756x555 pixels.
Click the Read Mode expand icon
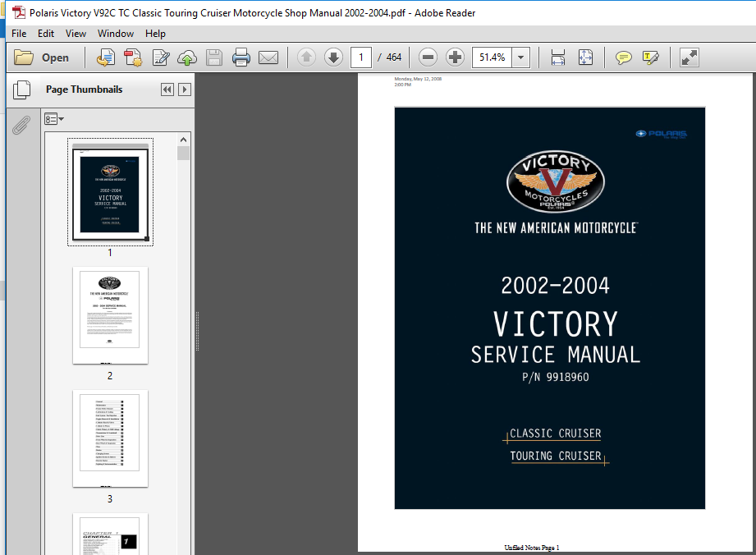pos(690,57)
